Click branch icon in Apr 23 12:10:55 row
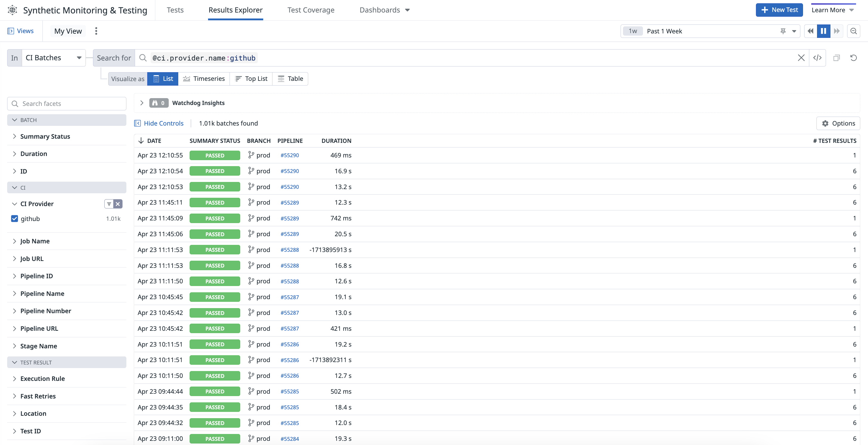 (251, 155)
